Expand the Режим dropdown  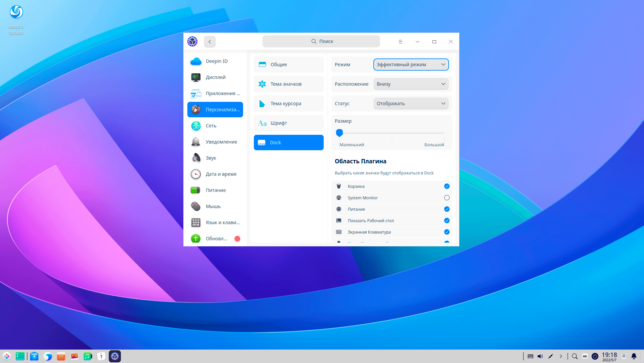(x=411, y=65)
